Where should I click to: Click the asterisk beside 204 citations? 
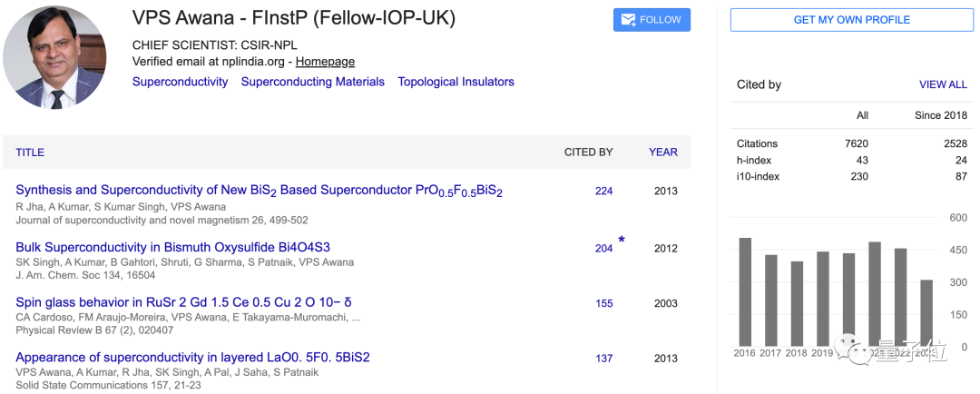622,241
